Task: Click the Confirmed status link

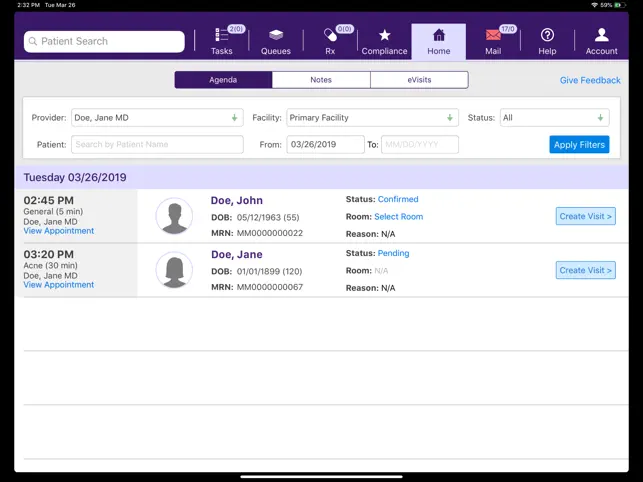Action: tap(398, 199)
